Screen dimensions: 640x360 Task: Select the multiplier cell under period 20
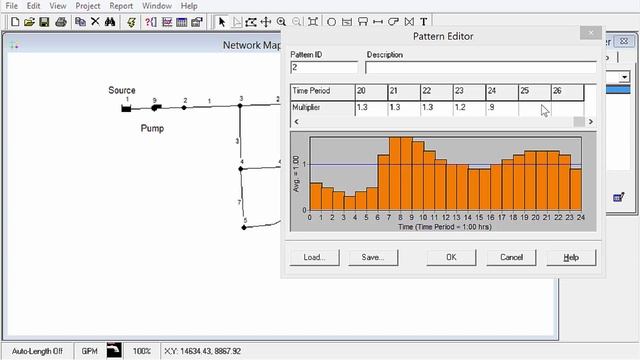click(371, 108)
